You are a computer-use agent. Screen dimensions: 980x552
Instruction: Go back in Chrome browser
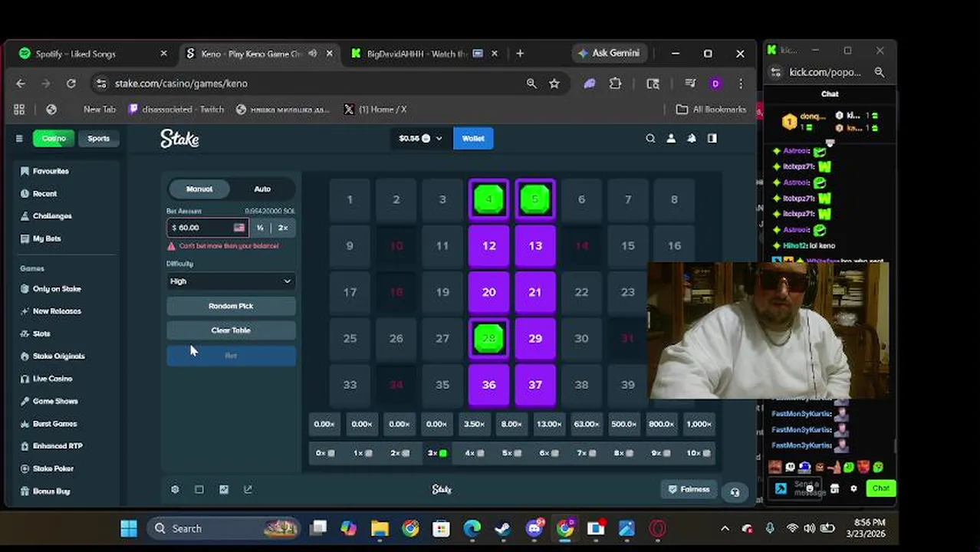(21, 84)
